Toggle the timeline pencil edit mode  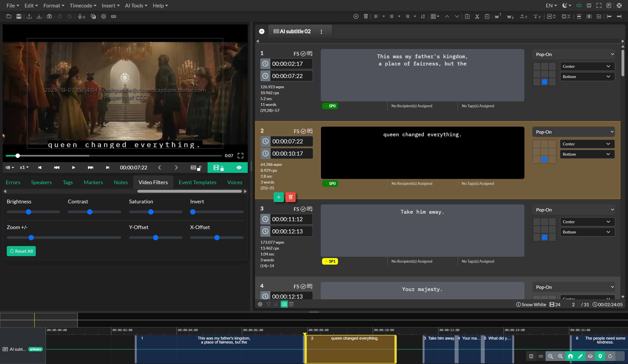[x=580, y=356]
